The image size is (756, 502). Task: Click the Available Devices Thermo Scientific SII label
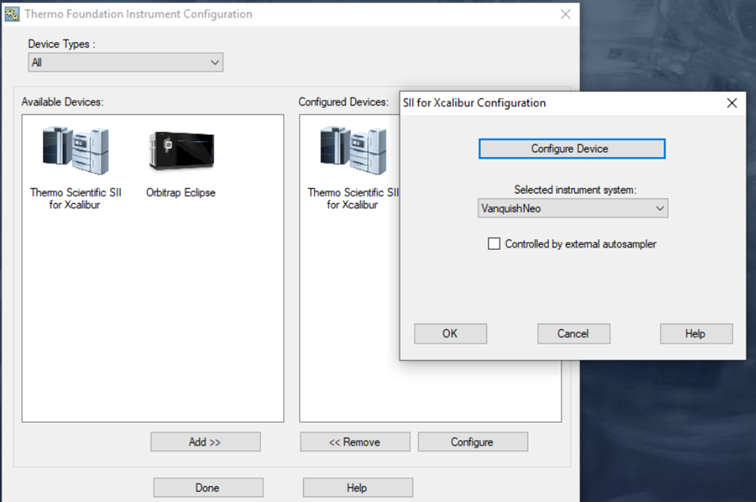(x=76, y=199)
